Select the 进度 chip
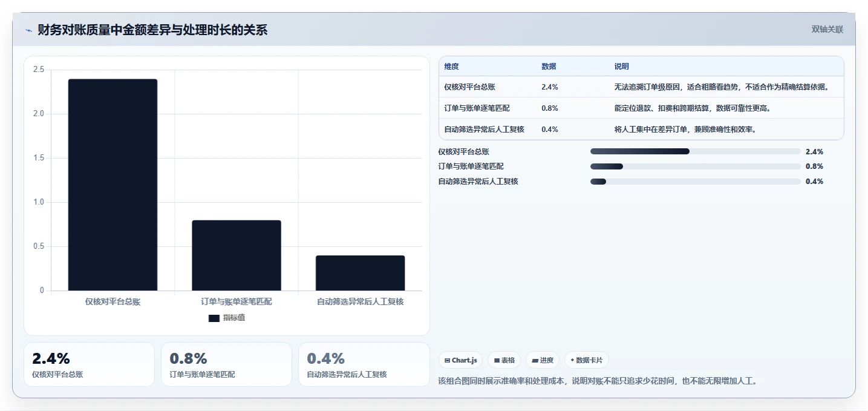The image size is (868, 411). pos(543,360)
